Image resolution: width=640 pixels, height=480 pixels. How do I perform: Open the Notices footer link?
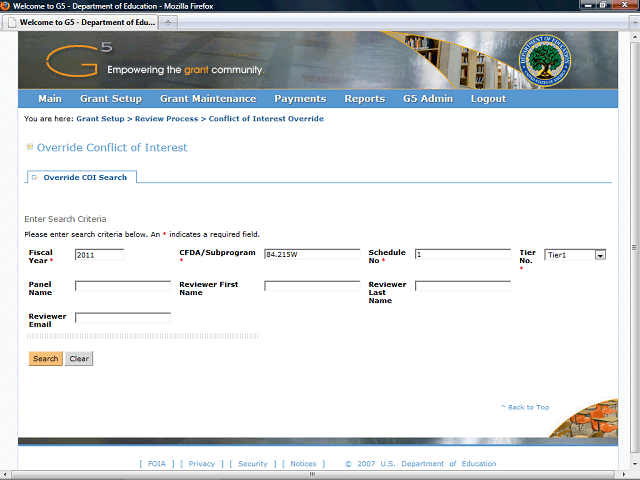click(303, 464)
